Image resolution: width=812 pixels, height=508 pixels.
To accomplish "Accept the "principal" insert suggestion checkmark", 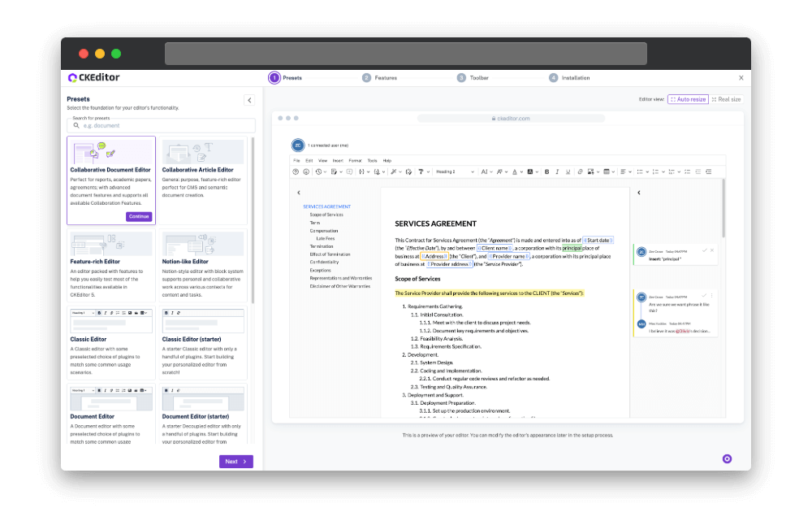I will pos(704,250).
